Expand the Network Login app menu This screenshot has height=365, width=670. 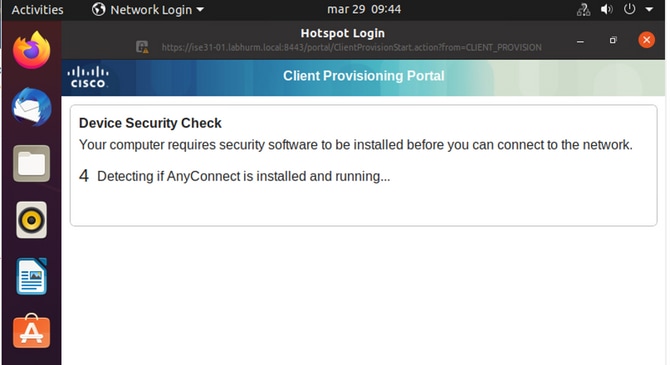click(148, 9)
